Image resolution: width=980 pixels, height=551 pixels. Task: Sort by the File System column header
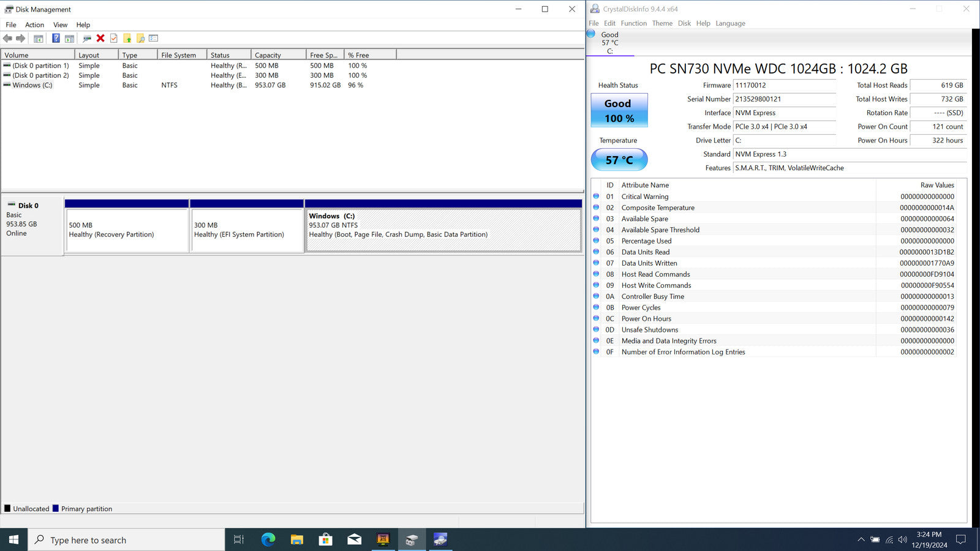181,55
